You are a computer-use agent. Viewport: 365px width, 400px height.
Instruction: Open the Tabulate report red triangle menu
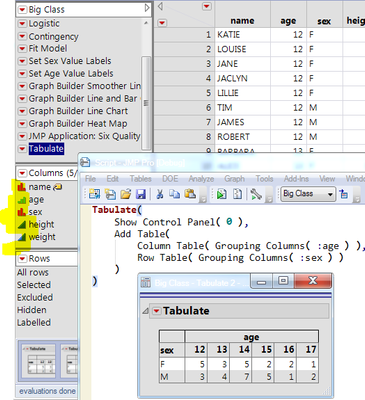tap(156, 311)
